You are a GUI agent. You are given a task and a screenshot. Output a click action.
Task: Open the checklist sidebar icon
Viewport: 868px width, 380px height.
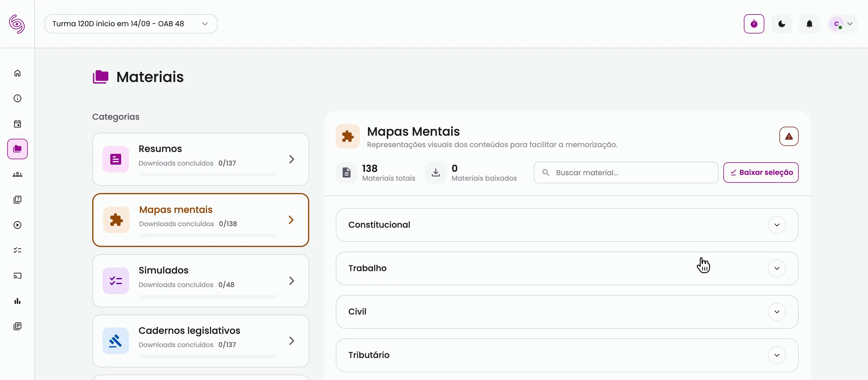17,250
